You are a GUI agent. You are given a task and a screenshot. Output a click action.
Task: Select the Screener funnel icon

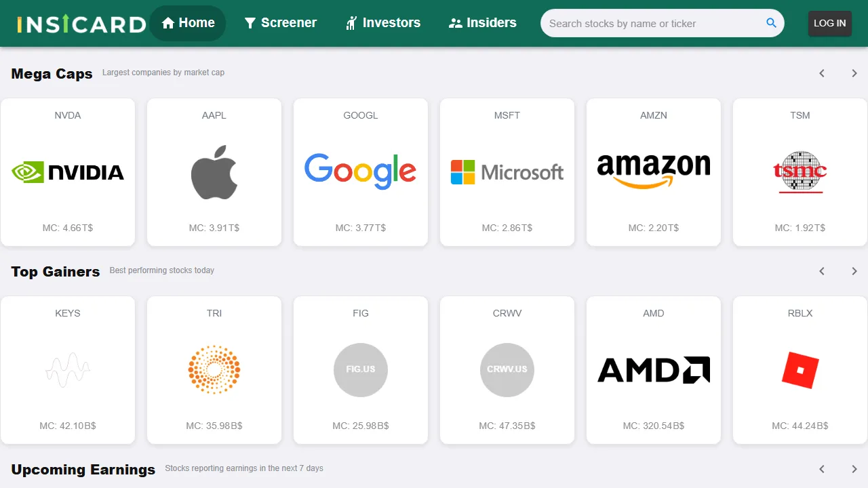(250, 22)
